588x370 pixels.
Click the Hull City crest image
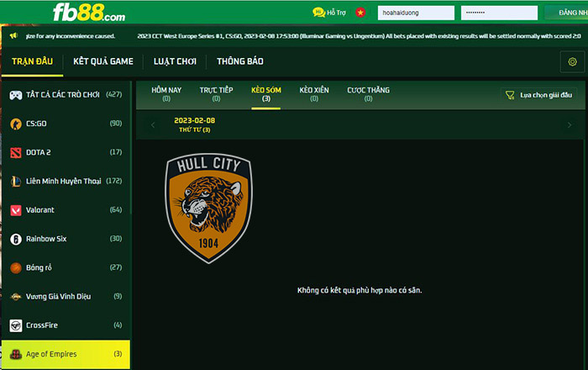[209, 209]
